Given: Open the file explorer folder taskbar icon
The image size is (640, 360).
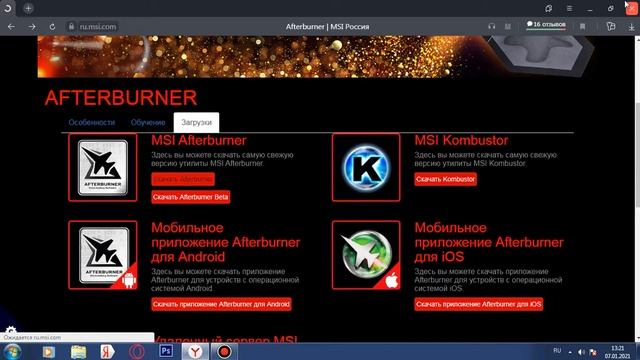Looking at the screenshot, I should [78, 352].
